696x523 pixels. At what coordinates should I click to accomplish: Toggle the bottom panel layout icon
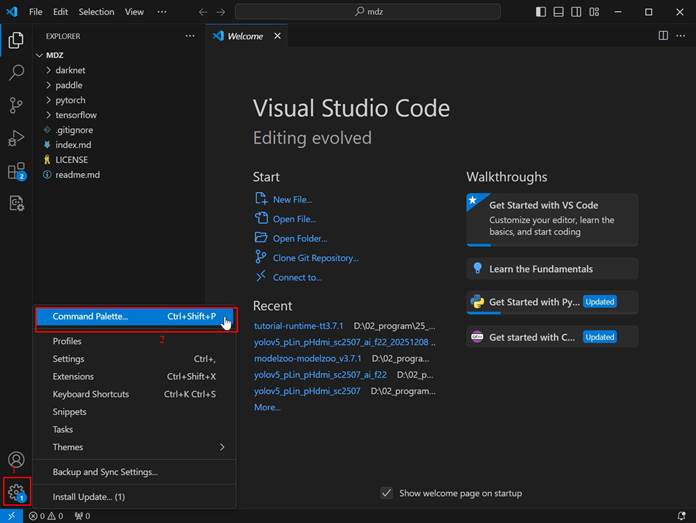(x=558, y=12)
